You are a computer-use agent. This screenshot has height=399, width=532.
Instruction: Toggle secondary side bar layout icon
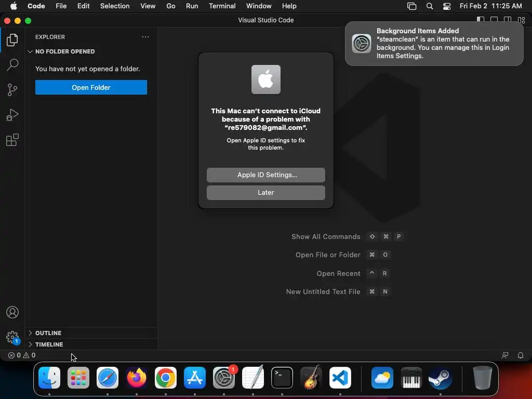tap(508, 20)
